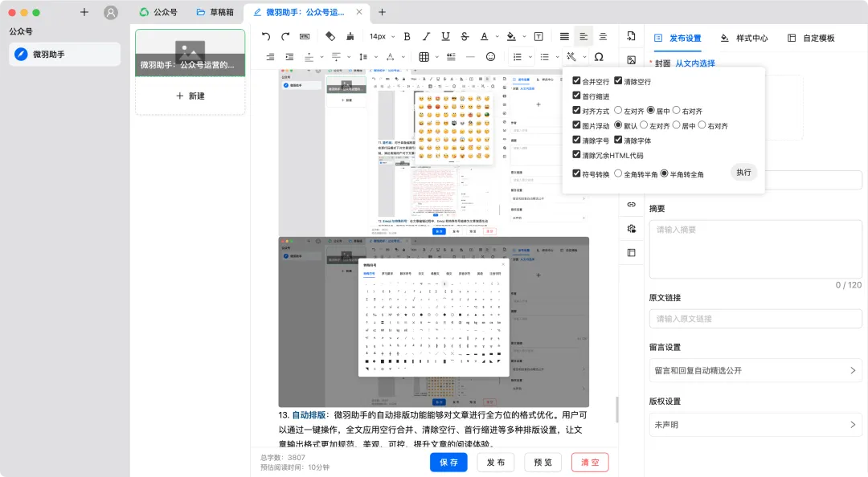Expand the fill color dropdown arrow
Screen dimensions: 868x477
point(524,36)
